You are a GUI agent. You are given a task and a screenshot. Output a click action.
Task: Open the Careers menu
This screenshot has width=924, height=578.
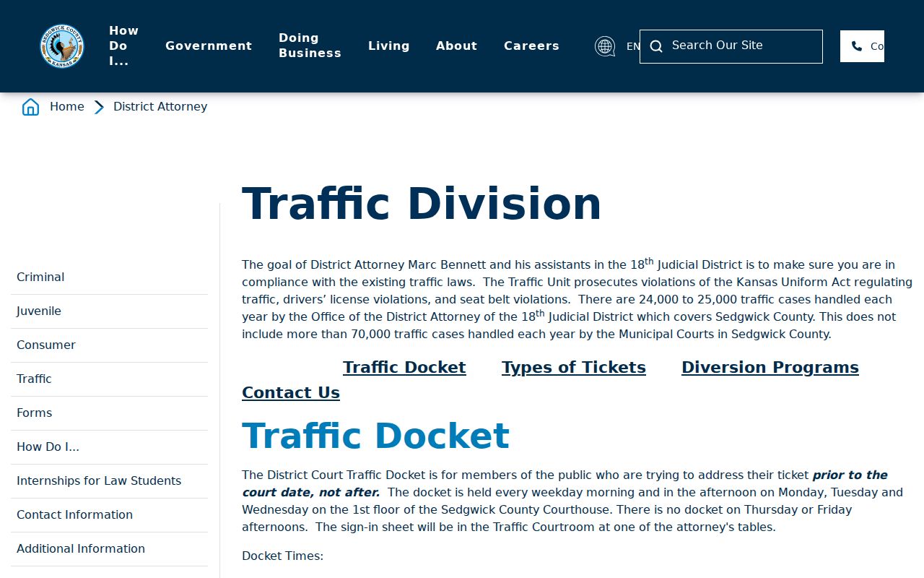click(531, 46)
